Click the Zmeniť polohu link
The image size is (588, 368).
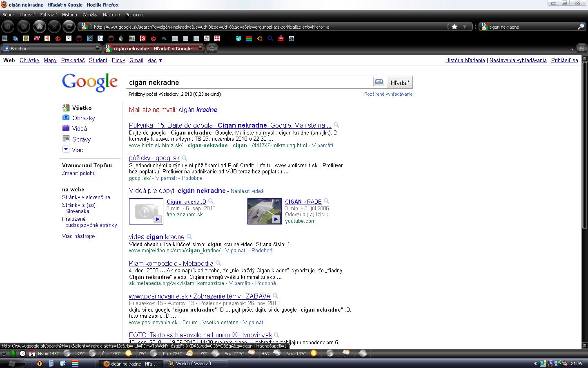[79, 173]
